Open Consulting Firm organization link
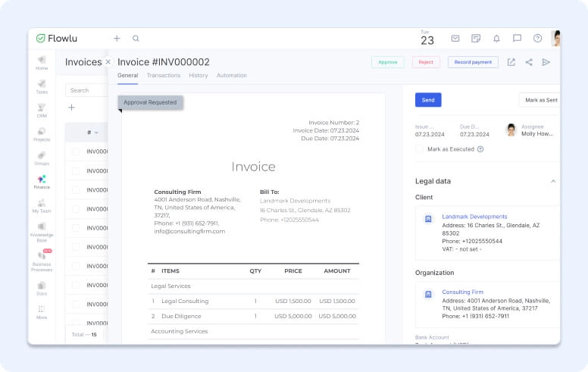This screenshot has width=588, height=372. coord(462,292)
